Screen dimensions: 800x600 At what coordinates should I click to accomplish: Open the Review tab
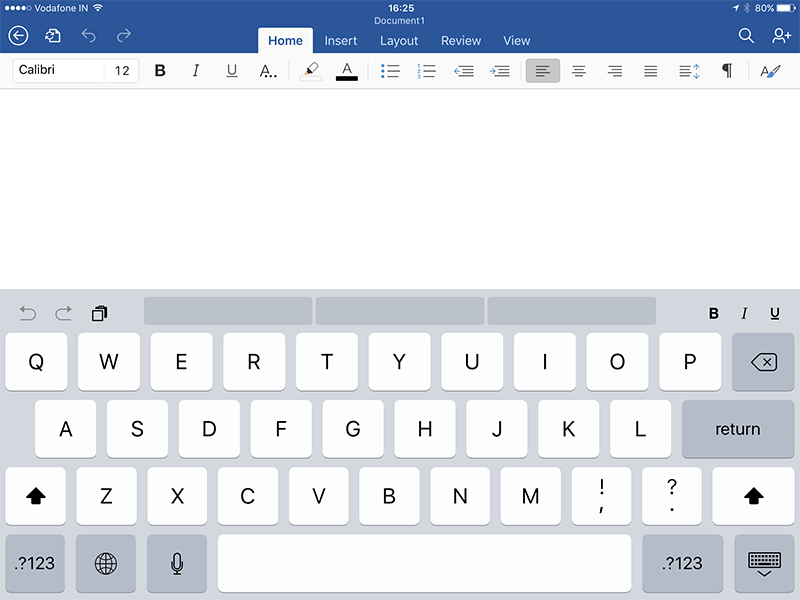click(461, 40)
